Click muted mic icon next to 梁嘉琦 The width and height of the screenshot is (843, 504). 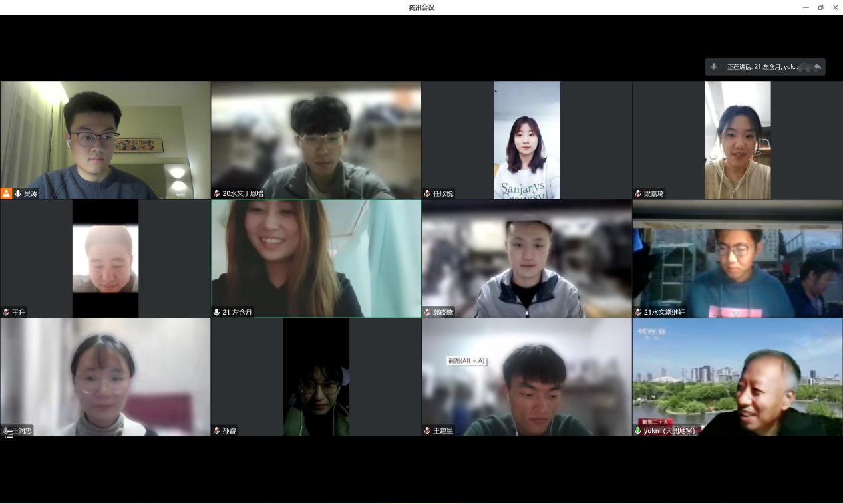point(638,193)
